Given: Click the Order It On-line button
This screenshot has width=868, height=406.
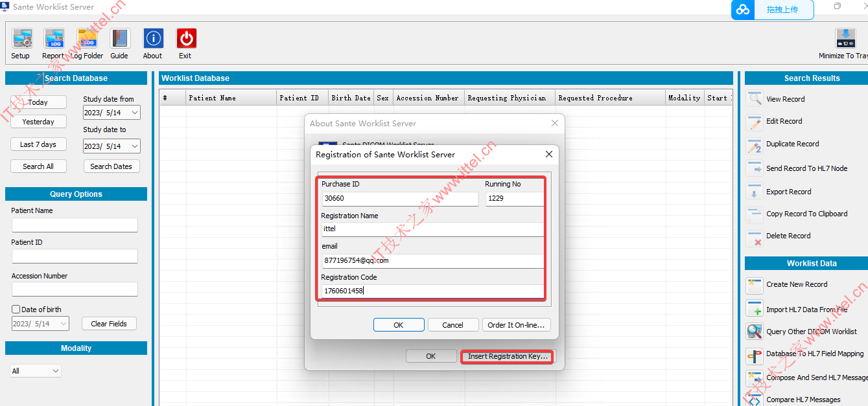Looking at the screenshot, I should click(x=517, y=325).
